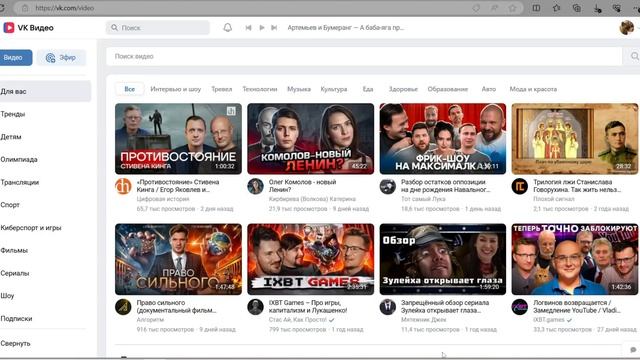This screenshot has width=640, height=360.
Task: Open Детям in the sidebar
Action: coord(11,137)
